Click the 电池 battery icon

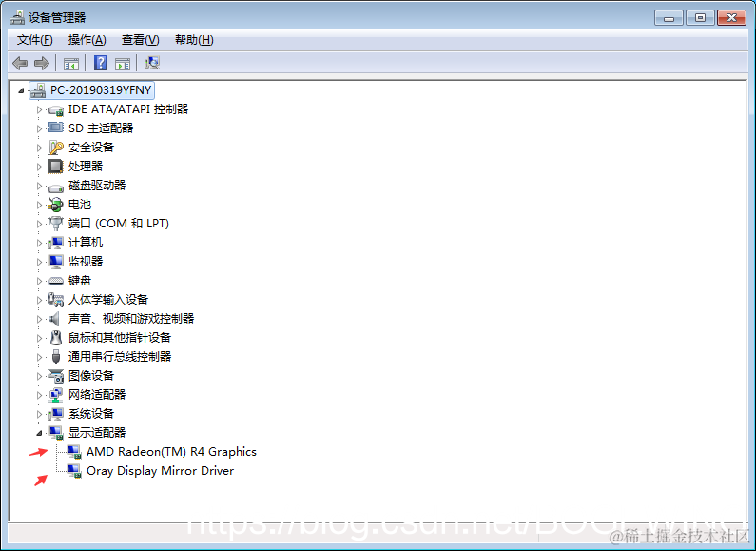pyautogui.click(x=56, y=205)
